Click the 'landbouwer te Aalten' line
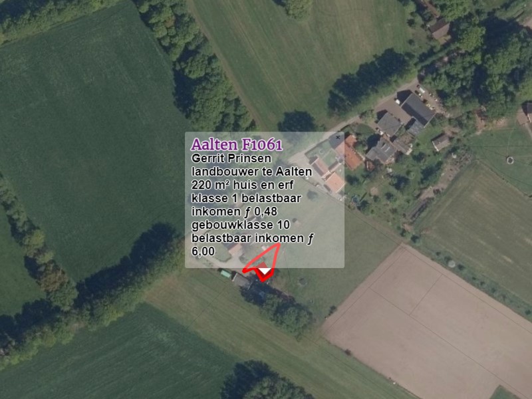This screenshot has width=532, height=399. point(252,172)
